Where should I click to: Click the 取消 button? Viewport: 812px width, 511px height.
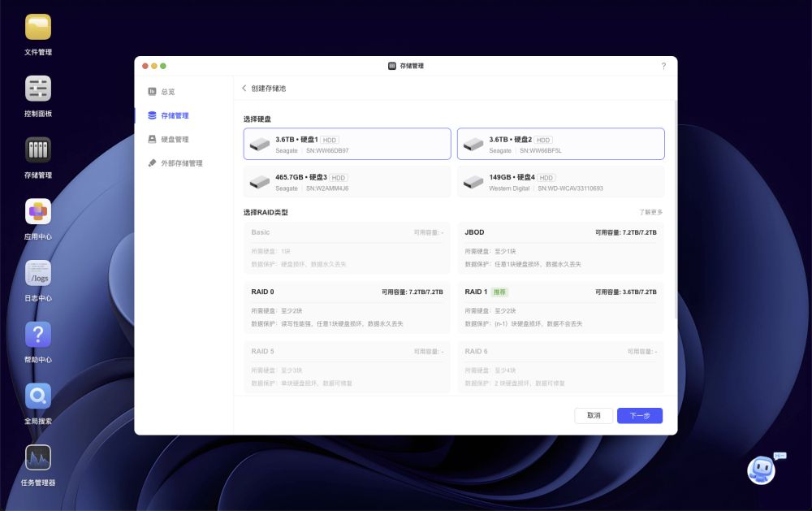(x=594, y=416)
